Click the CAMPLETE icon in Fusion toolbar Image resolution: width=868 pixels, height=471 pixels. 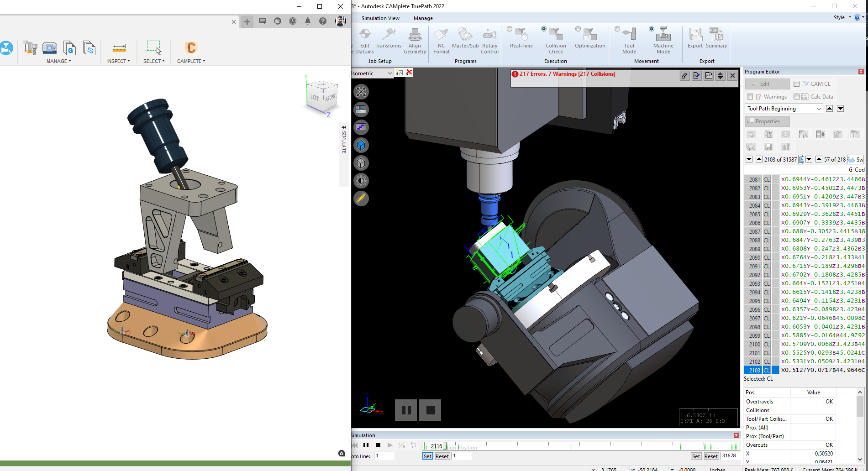pos(191,48)
